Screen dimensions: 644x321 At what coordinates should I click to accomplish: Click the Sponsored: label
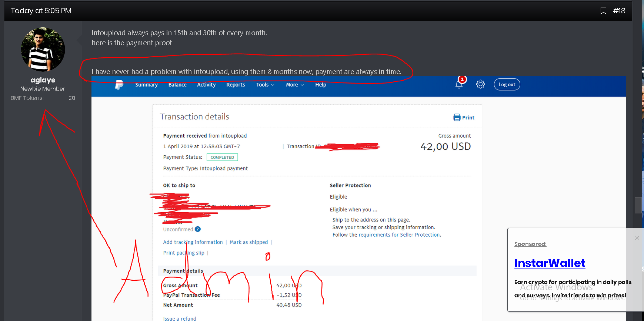coord(530,244)
